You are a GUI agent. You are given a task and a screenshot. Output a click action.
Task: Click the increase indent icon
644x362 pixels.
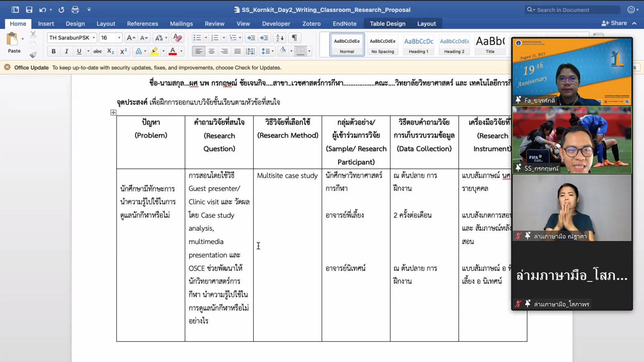pos(264,38)
